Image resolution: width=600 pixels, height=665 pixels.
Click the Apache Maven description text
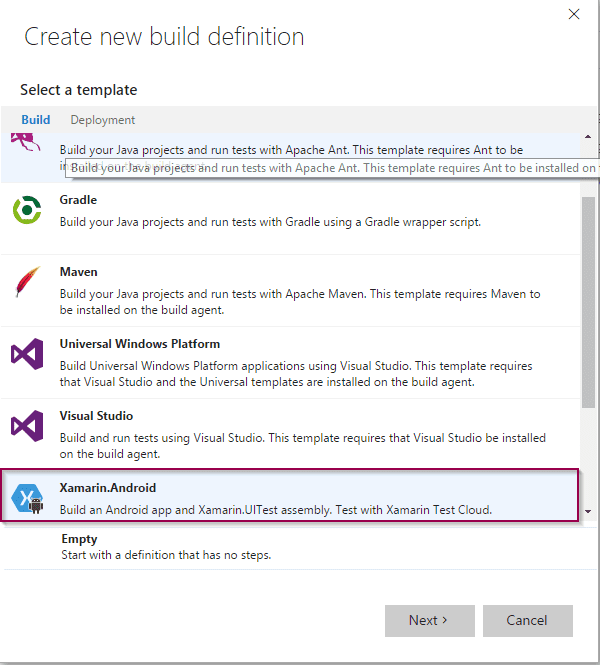(x=300, y=302)
